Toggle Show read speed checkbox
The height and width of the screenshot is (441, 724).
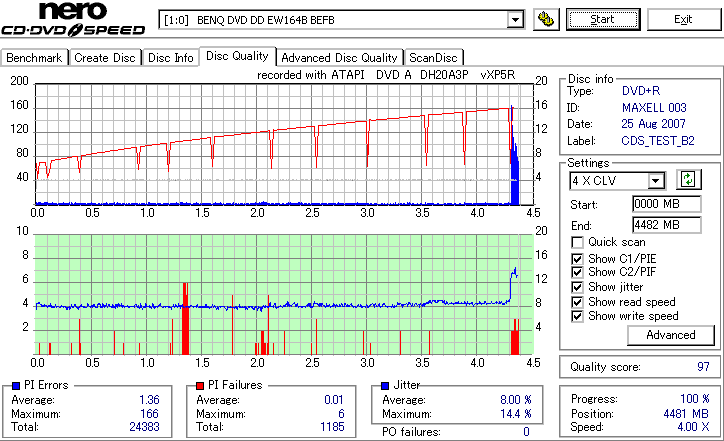(x=577, y=302)
